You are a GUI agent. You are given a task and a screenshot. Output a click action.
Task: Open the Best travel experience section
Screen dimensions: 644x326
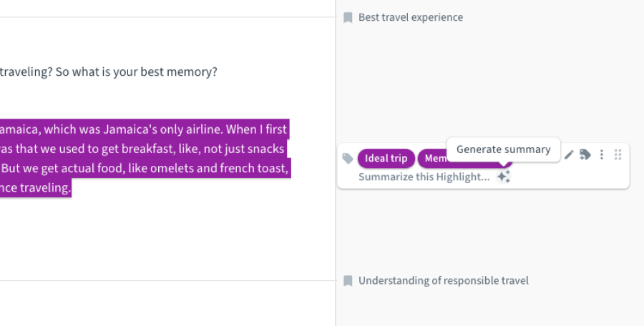[410, 17]
